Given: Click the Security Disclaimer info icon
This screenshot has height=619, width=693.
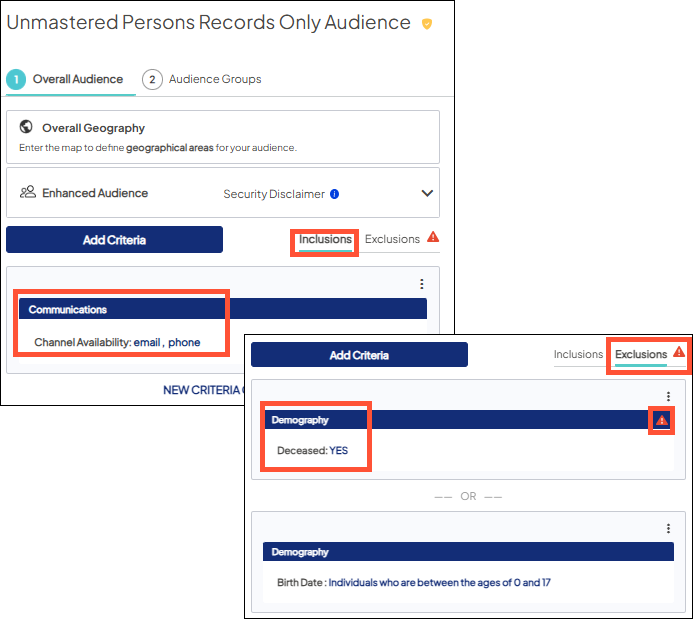Looking at the screenshot, I should 334,194.
